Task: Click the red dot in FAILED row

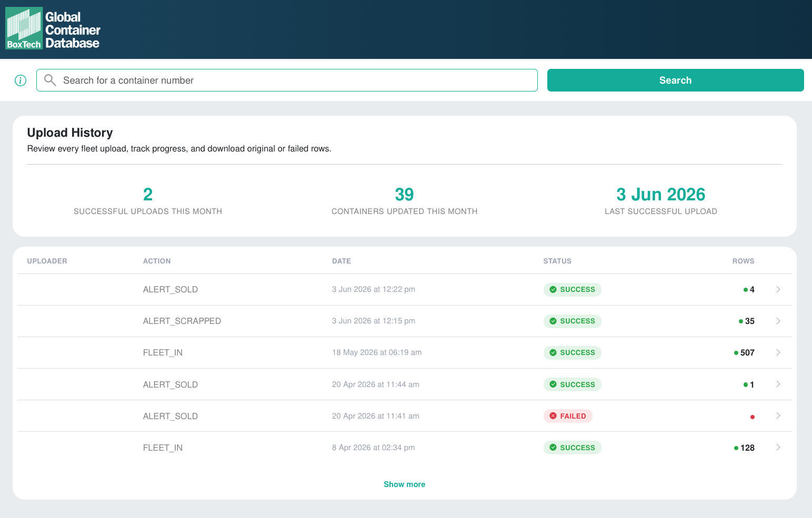Action: (x=753, y=417)
